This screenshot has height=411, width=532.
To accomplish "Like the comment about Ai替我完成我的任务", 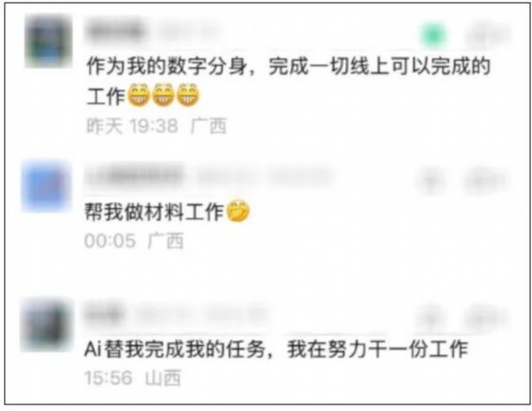I will pyautogui.click(x=430, y=319).
